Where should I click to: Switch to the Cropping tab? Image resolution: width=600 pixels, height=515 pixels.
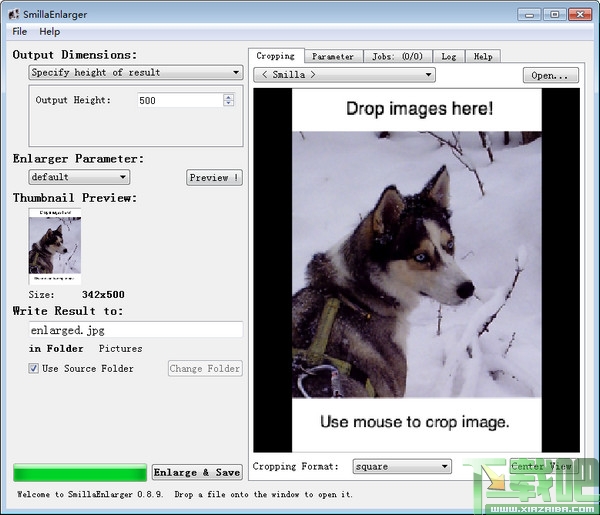click(x=276, y=56)
